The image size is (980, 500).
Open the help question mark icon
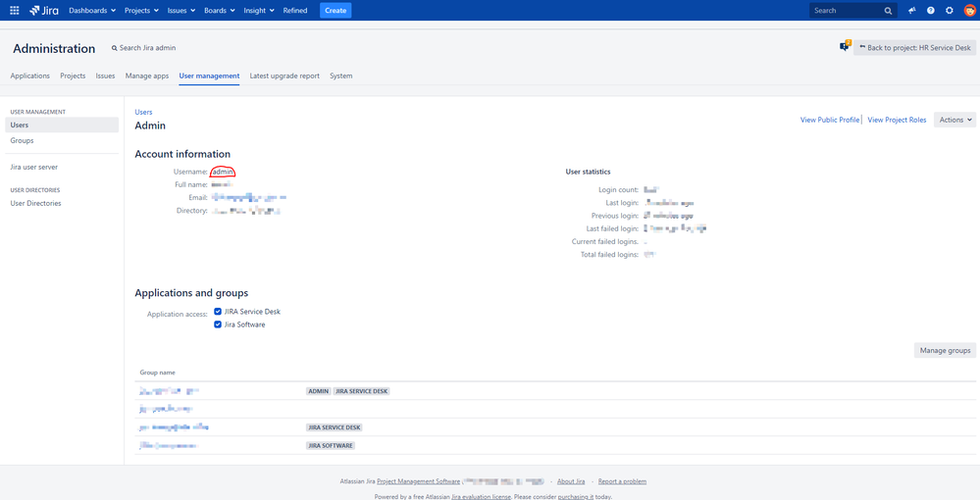point(931,11)
